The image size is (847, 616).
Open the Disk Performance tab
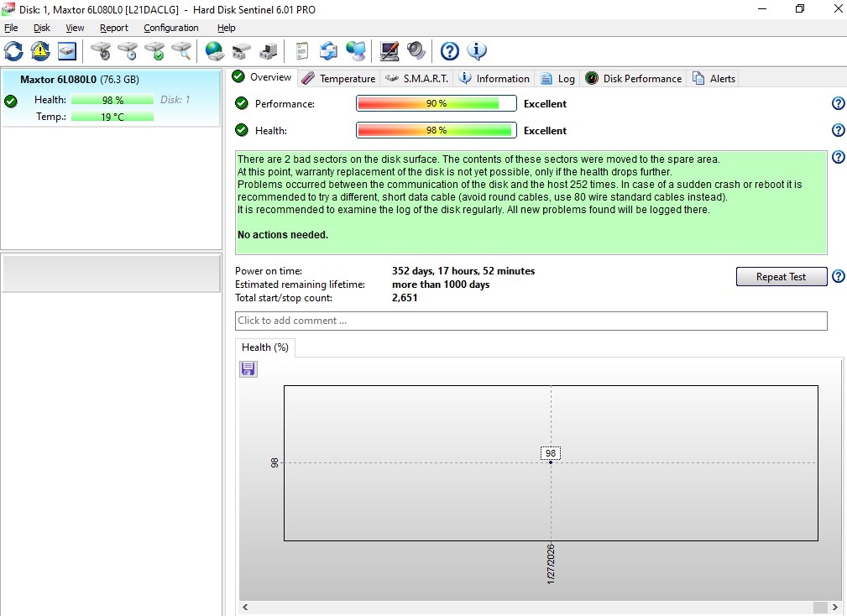[634, 78]
